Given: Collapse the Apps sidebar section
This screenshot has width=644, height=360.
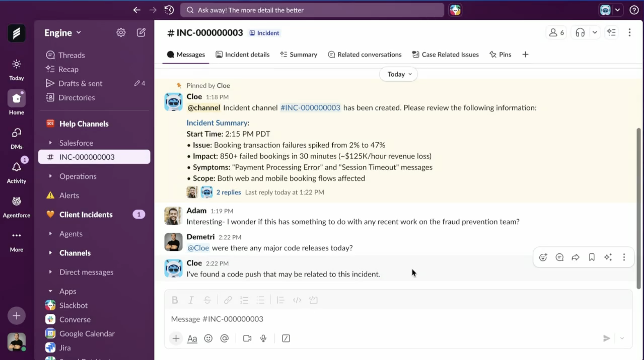Looking at the screenshot, I should 50,291.
